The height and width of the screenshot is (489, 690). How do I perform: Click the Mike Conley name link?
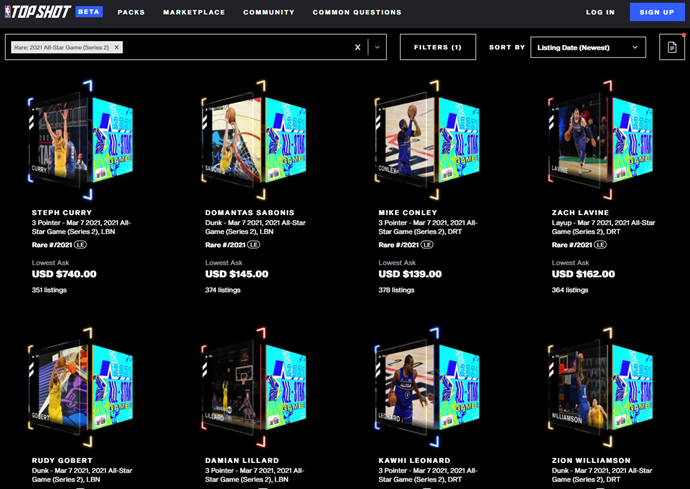tap(407, 213)
